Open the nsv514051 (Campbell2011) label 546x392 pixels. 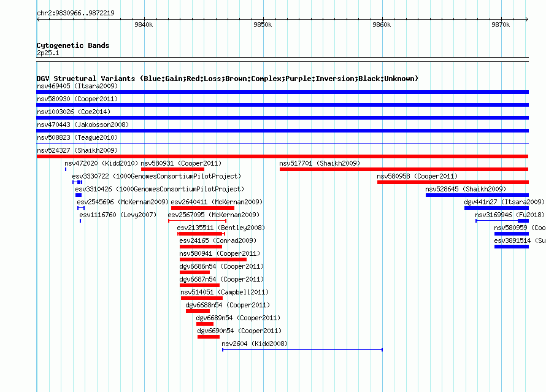click(x=225, y=292)
